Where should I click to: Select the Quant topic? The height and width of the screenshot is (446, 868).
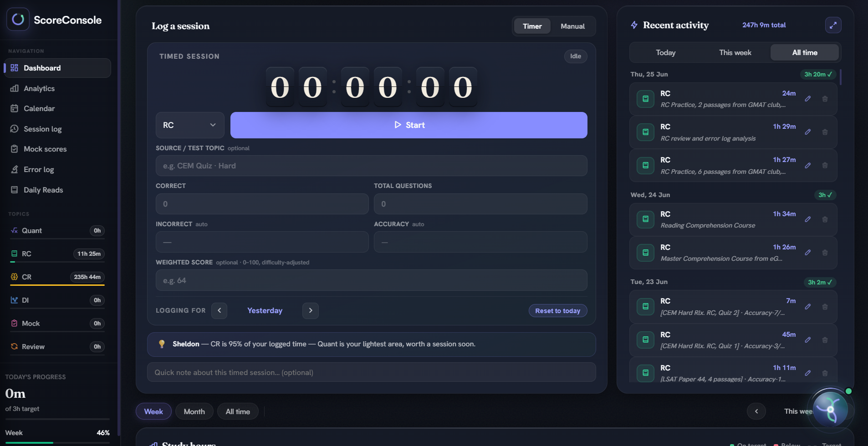pos(57,231)
